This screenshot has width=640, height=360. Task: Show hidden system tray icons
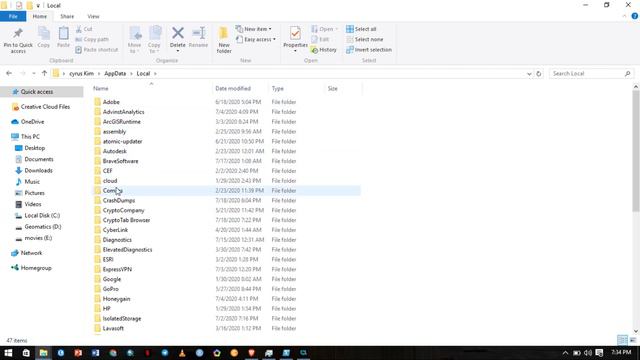[x=565, y=353]
